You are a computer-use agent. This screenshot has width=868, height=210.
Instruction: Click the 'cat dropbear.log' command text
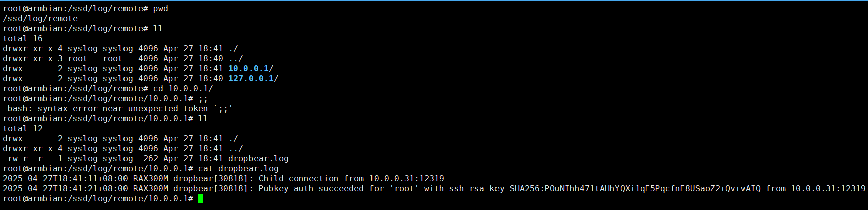point(238,169)
